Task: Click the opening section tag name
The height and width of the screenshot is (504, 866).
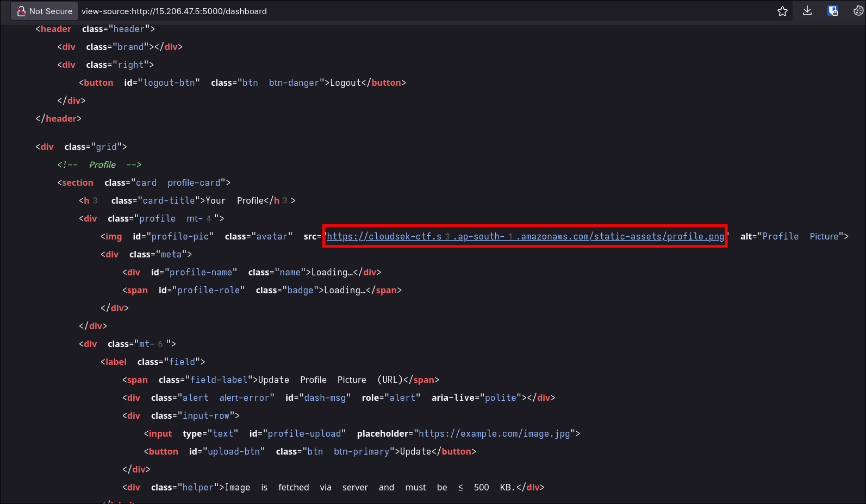Action: click(77, 182)
